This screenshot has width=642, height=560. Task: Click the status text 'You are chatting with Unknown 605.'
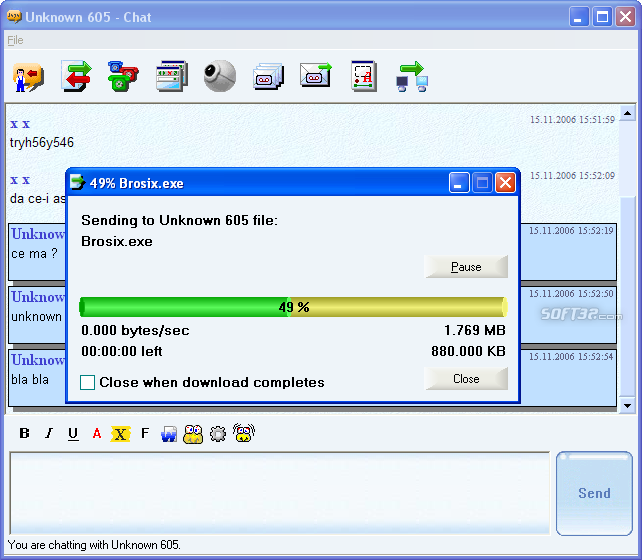(94, 545)
